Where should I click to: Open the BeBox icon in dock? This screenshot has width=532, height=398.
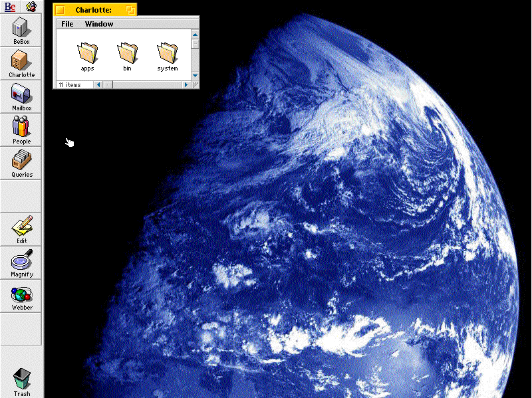pos(21,29)
